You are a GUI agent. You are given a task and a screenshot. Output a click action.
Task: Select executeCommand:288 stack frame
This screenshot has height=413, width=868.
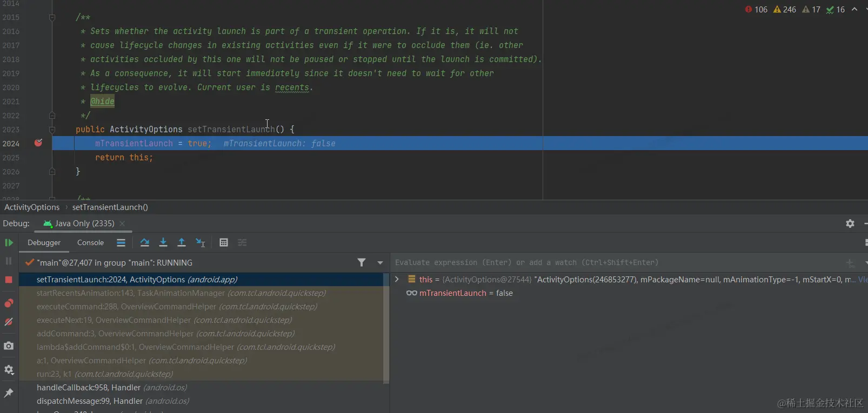click(201, 307)
